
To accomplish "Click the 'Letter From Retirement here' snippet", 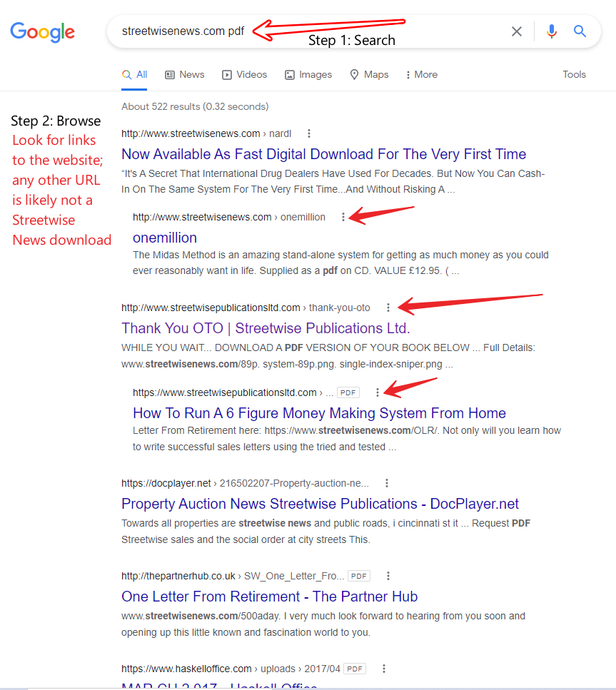I will (347, 439).
